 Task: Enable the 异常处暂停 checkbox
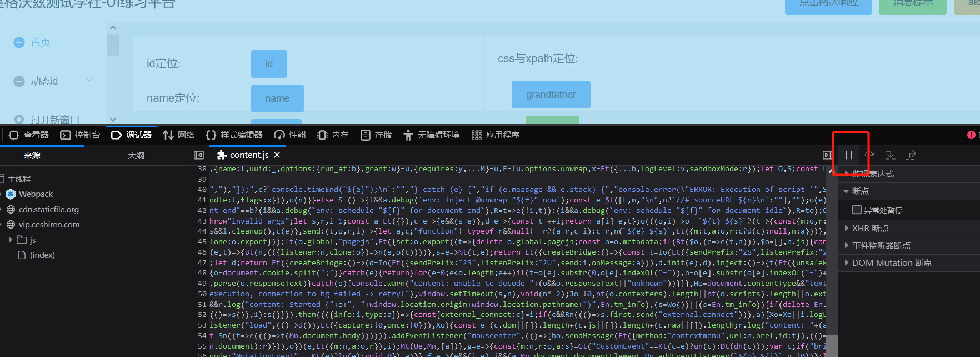coord(857,210)
